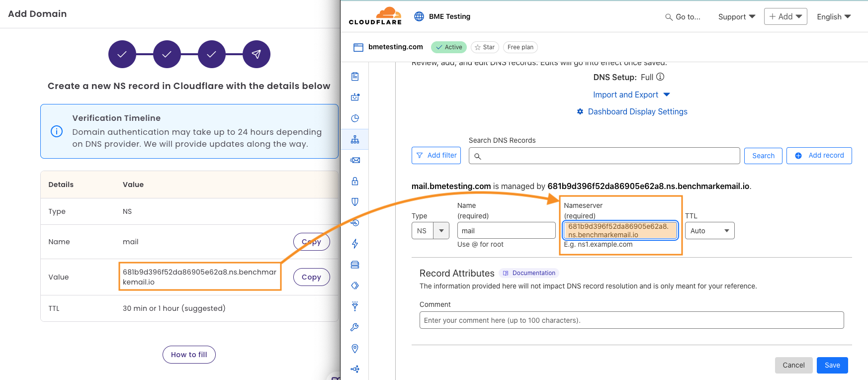868x380 pixels.
Task: Open Record Attributes Documentation link
Action: (x=529, y=273)
